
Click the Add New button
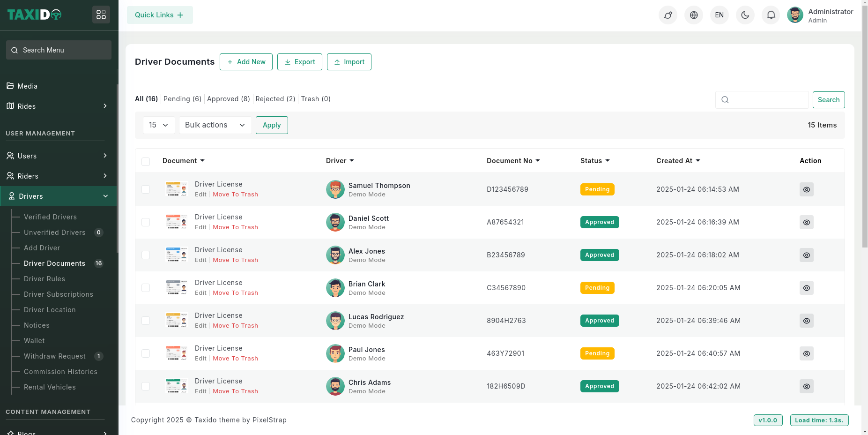point(246,62)
